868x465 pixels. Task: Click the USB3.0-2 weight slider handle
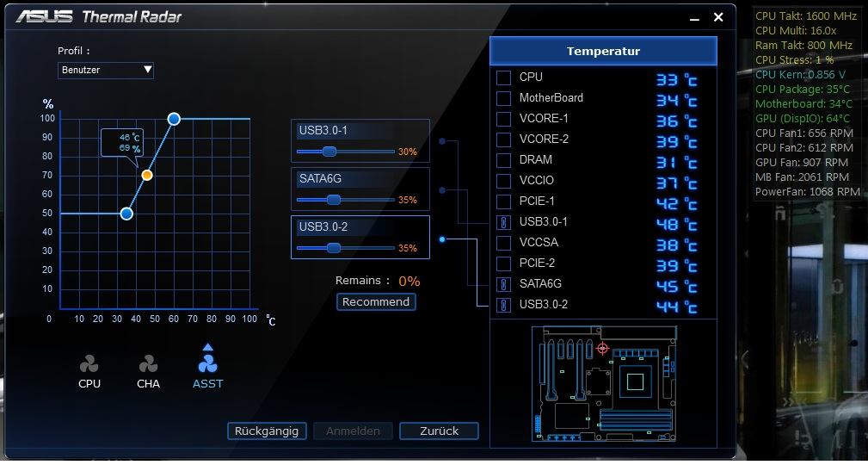(333, 248)
